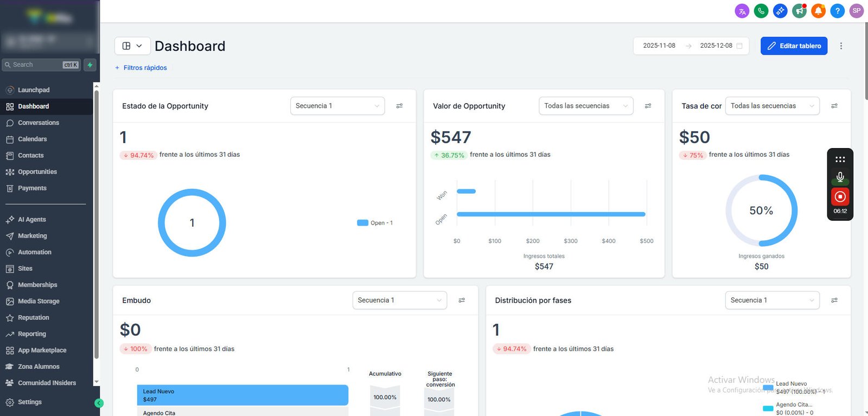Click the Open - 1 legend swatch
Image resolution: width=868 pixels, height=416 pixels.
pos(362,223)
